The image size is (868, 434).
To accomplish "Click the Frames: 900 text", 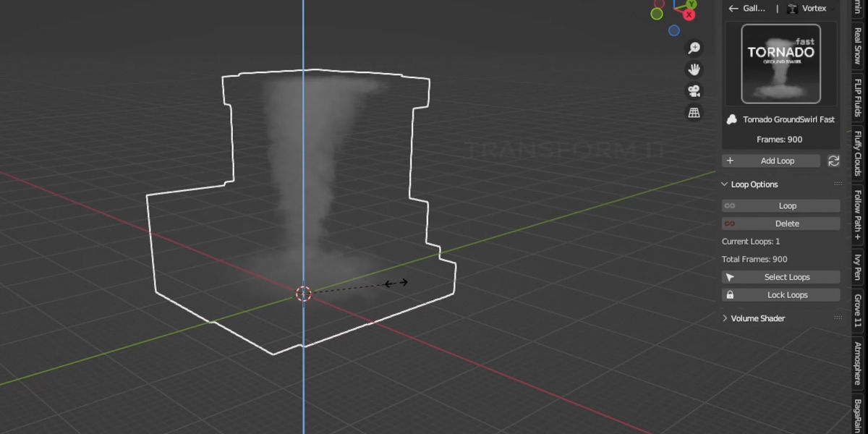I will coord(780,140).
